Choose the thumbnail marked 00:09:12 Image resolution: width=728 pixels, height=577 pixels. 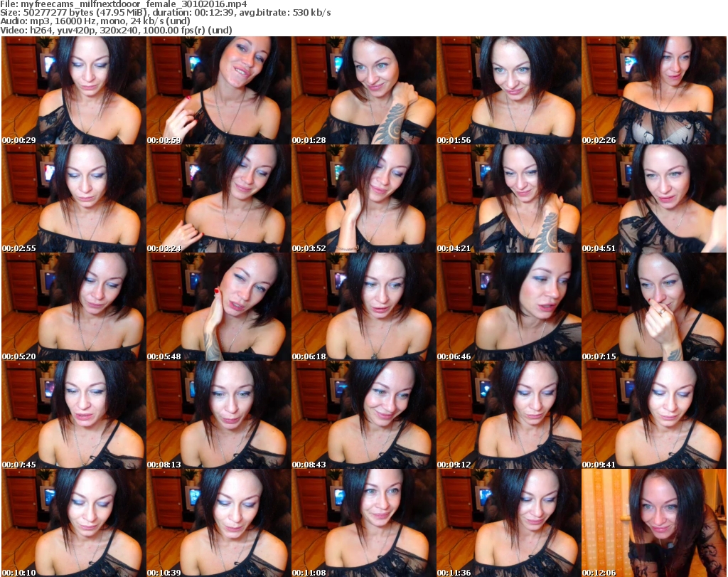pyautogui.click(x=509, y=415)
